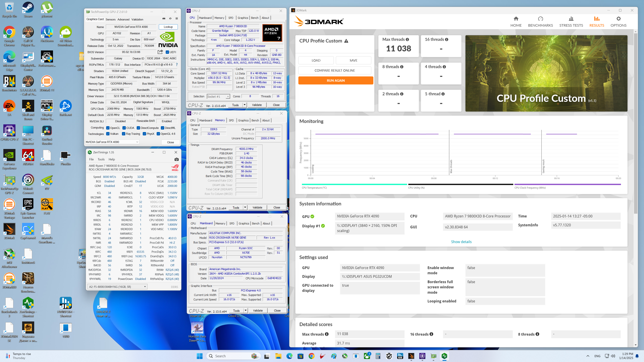This screenshot has width=644, height=362.
Task: Open the DaVinci Resolve desktop icon
Action: pyautogui.click(x=47, y=135)
